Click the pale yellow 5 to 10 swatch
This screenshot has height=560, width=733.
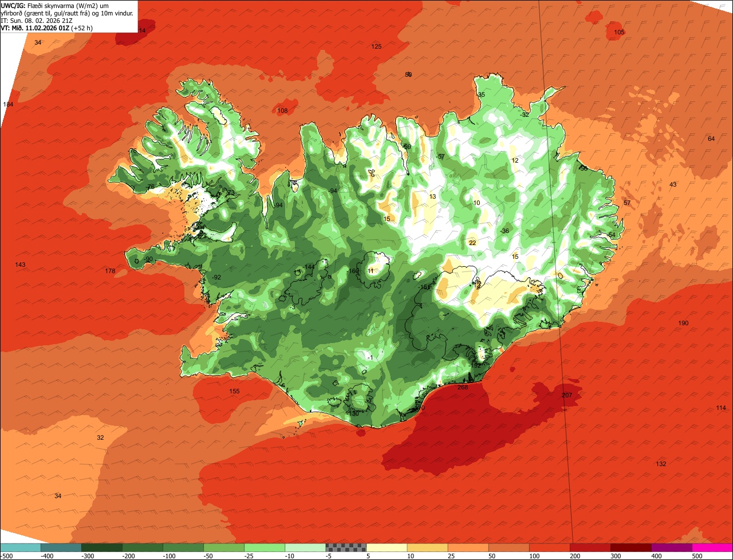(387, 547)
